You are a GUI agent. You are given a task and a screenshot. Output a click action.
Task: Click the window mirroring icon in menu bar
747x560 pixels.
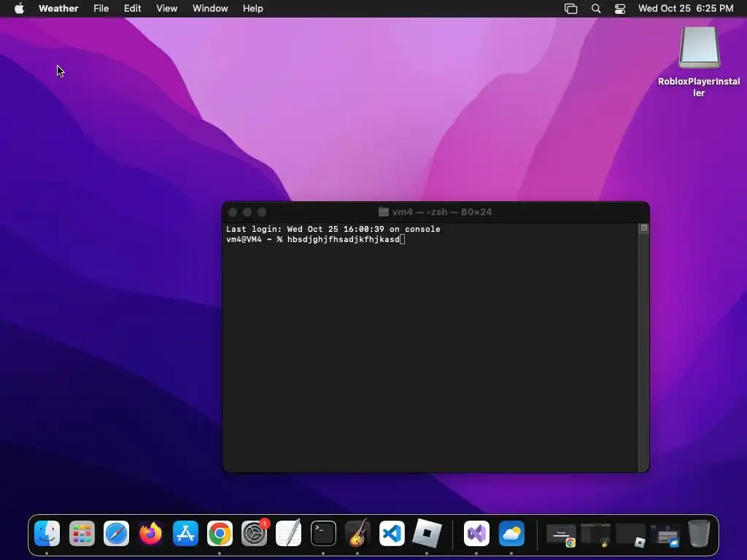coord(570,9)
